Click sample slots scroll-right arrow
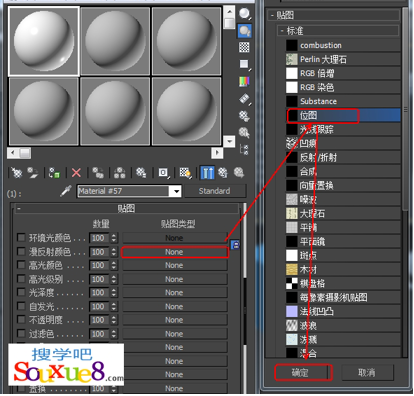 [217, 153]
